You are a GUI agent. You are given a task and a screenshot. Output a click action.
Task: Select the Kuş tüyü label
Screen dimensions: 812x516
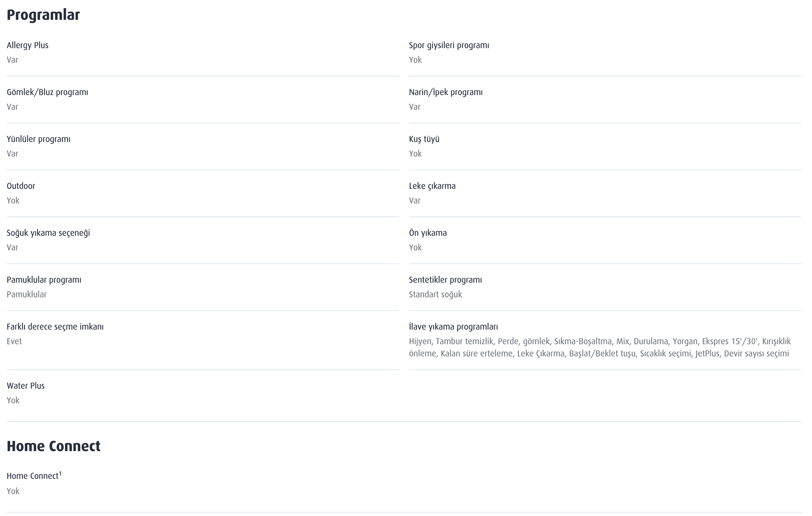coord(424,139)
